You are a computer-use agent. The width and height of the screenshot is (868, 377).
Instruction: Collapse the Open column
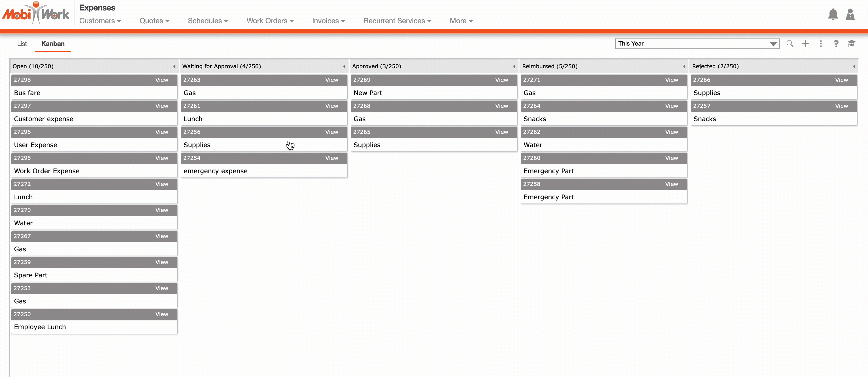coord(174,67)
